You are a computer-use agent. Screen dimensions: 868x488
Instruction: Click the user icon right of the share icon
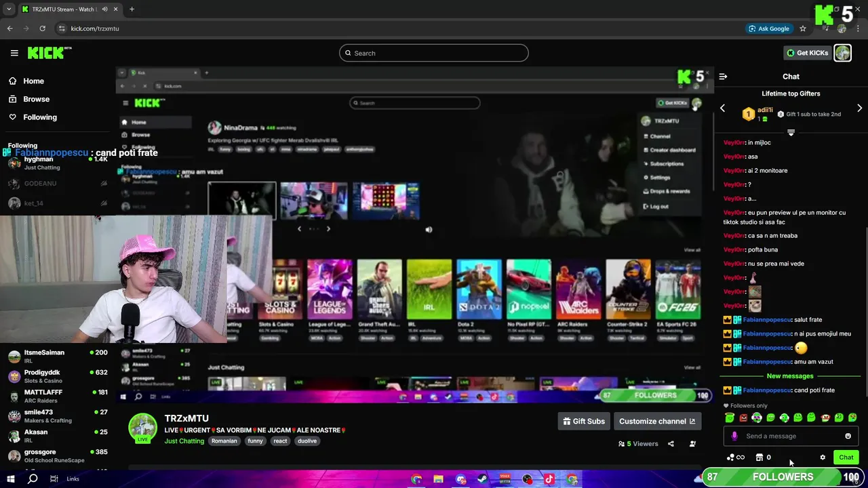[692, 444]
